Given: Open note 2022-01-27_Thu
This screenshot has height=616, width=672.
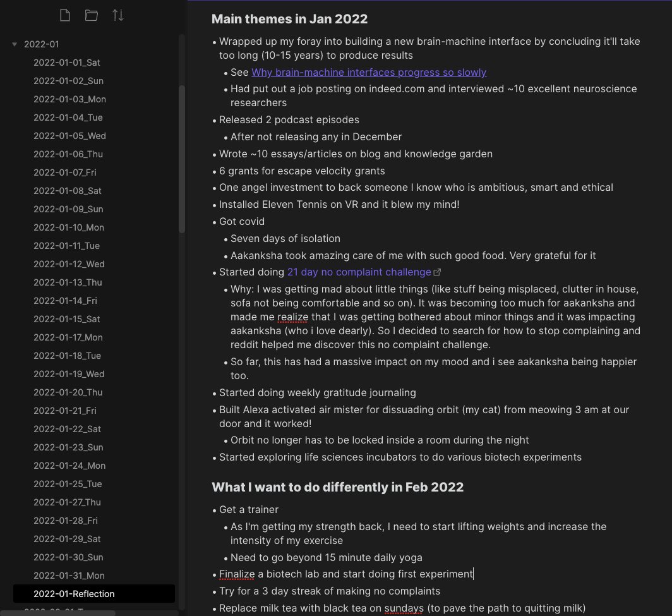Looking at the screenshot, I should click(68, 502).
